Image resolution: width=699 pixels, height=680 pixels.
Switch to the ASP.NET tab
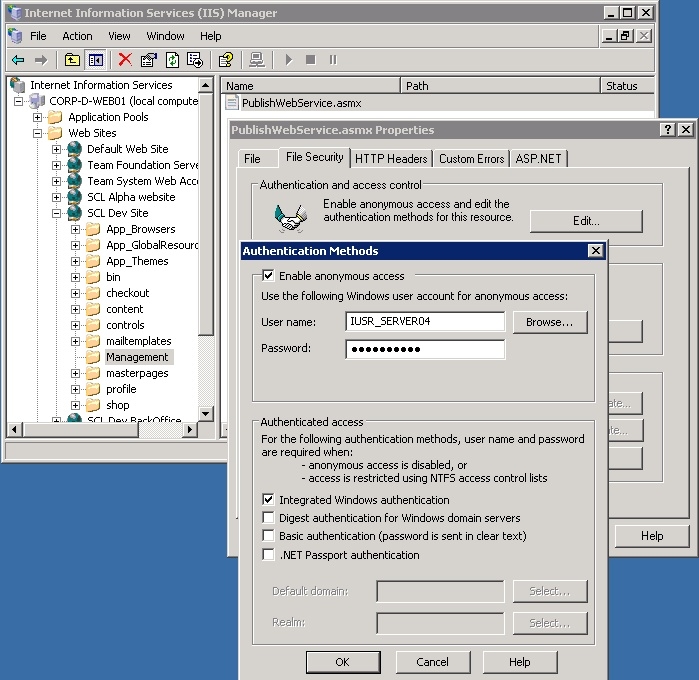tap(539, 159)
